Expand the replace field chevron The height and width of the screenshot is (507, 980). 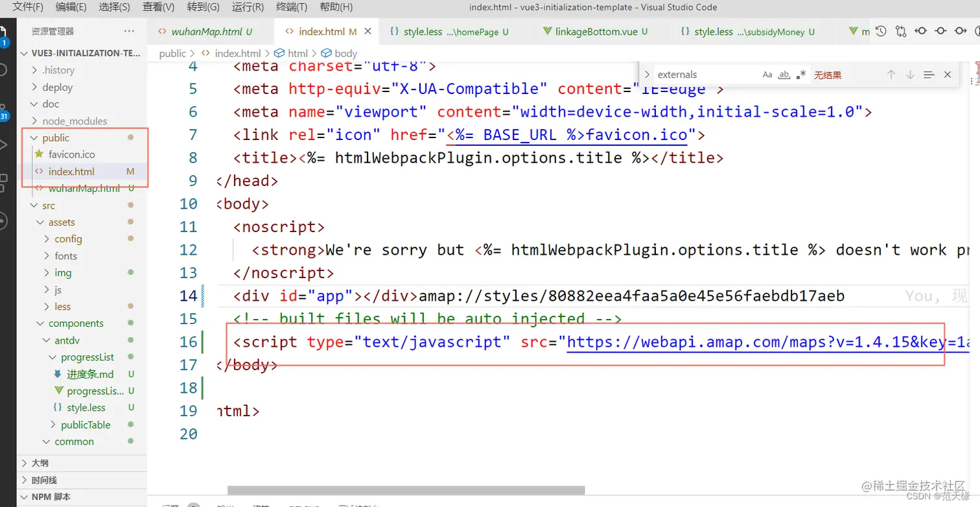click(x=647, y=75)
